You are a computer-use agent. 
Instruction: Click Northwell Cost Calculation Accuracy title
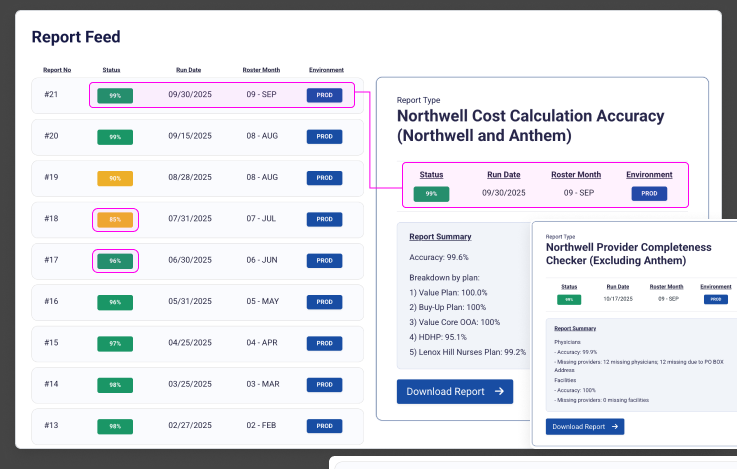point(531,125)
